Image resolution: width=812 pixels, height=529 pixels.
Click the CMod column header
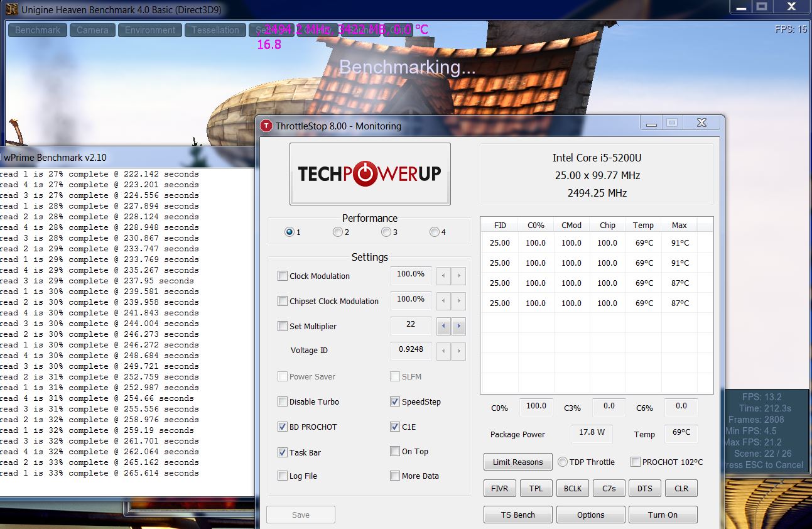571,225
